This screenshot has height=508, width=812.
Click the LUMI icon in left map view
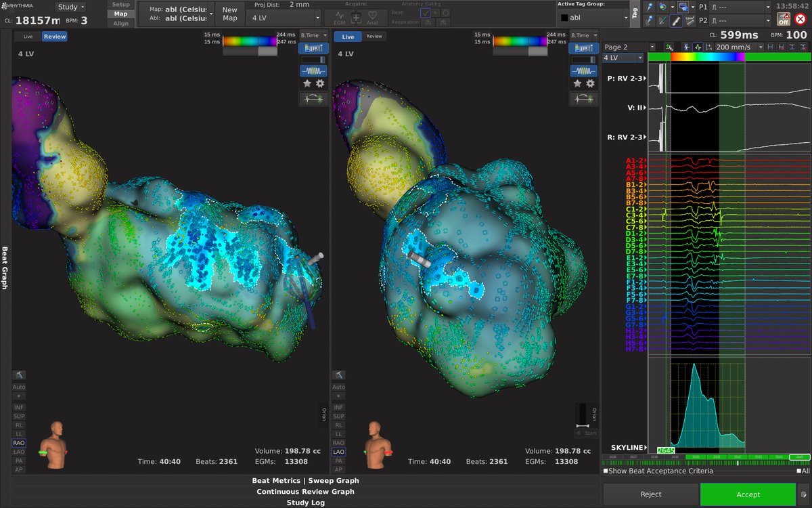[x=313, y=48]
